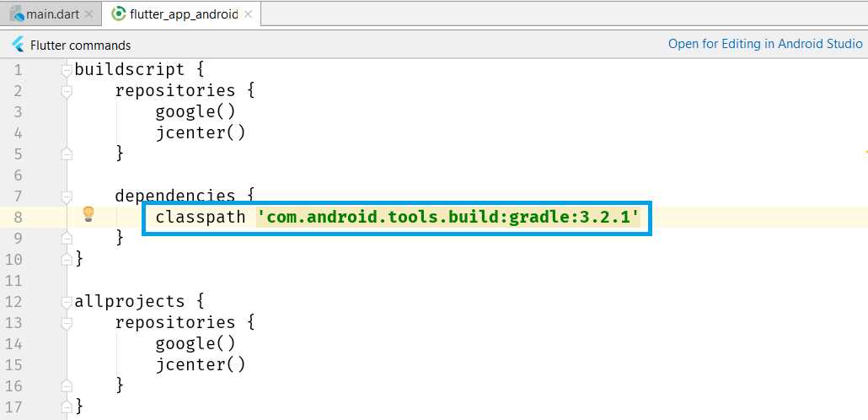Click google() on line 14
Viewport: 868px width, 420px height.
tap(196, 344)
